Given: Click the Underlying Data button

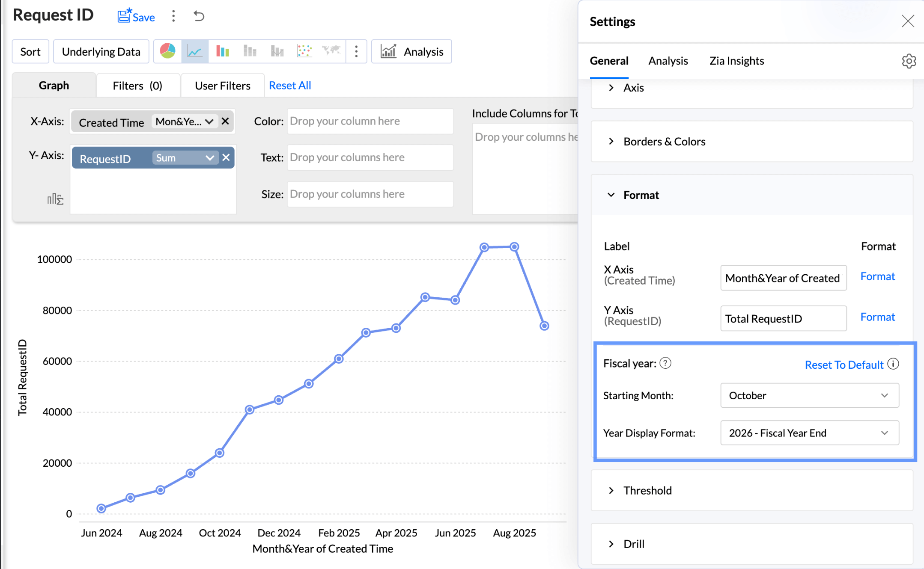Looking at the screenshot, I should click(101, 52).
